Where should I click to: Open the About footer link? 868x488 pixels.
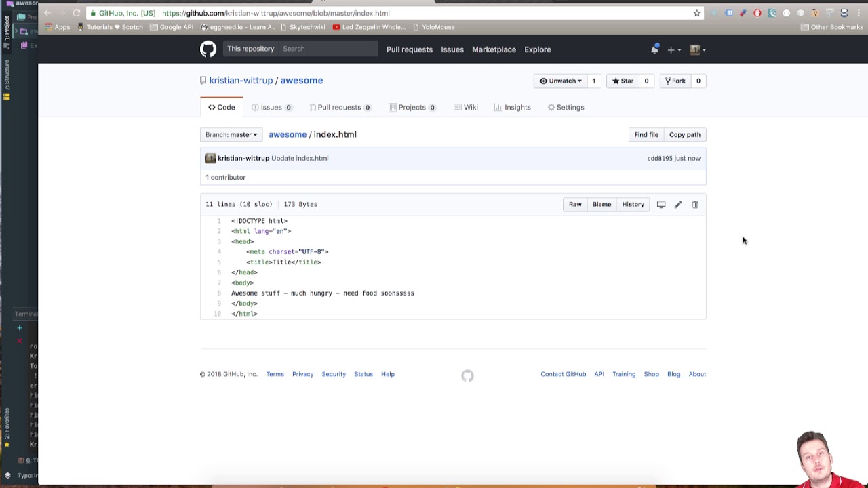697,374
